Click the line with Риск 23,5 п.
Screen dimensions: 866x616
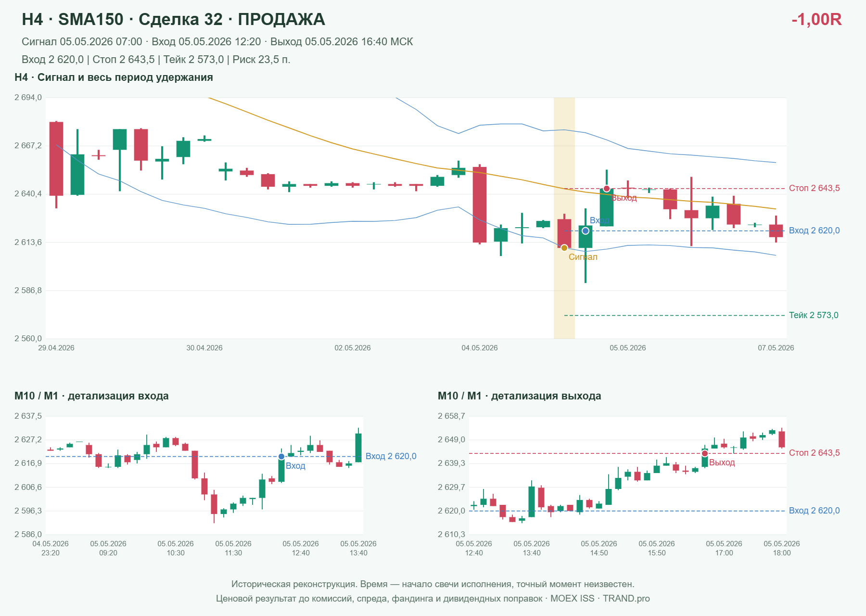pos(156,60)
